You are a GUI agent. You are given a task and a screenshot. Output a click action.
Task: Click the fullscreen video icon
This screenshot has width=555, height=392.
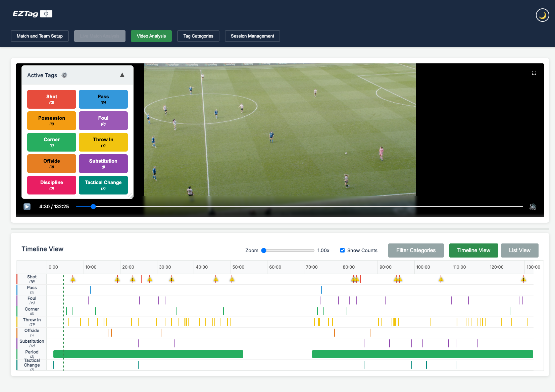[534, 73]
